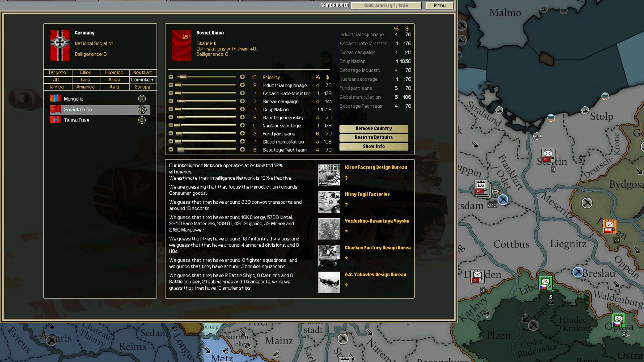
Task: Switch to the Targets filter tab
Action: pos(57,72)
